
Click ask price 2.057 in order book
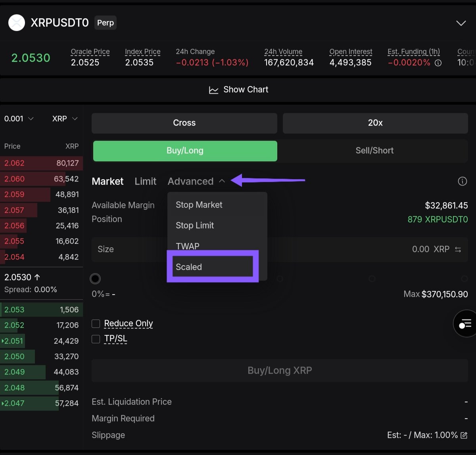point(14,210)
